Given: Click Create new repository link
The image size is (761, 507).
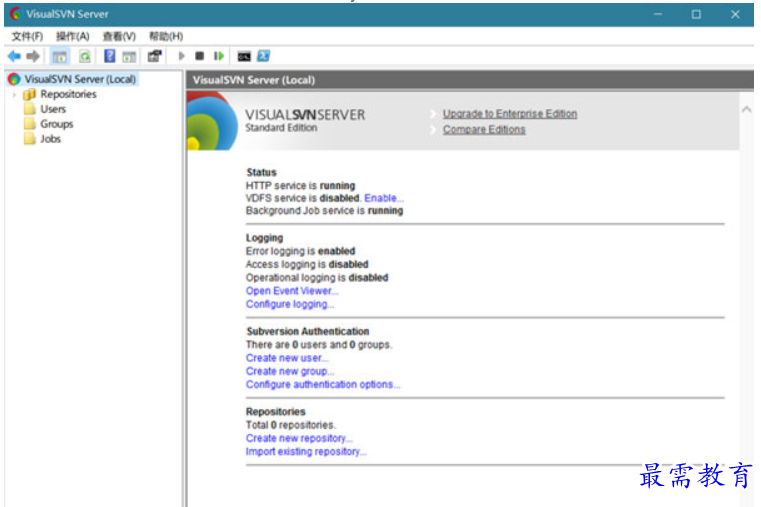Looking at the screenshot, I should (x=298, y=438).
